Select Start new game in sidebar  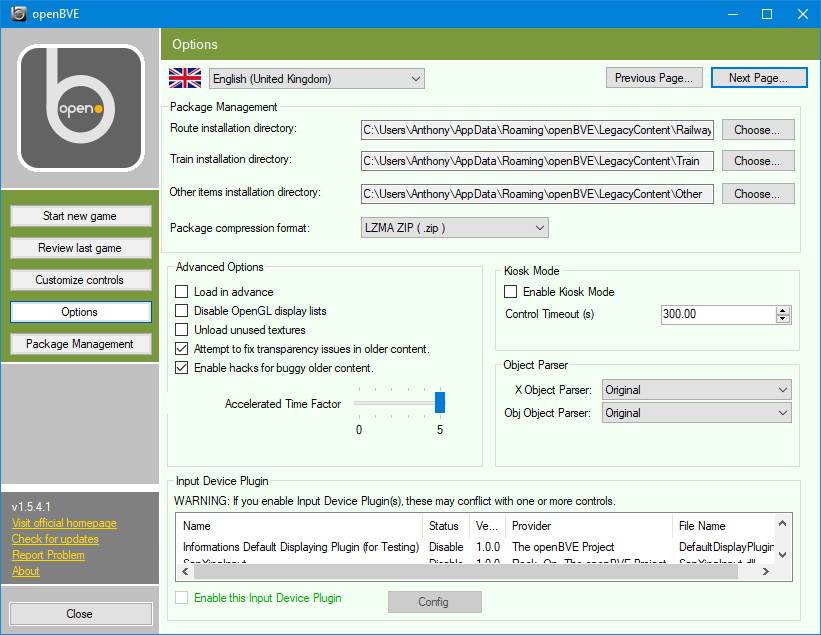coord(81,216)
